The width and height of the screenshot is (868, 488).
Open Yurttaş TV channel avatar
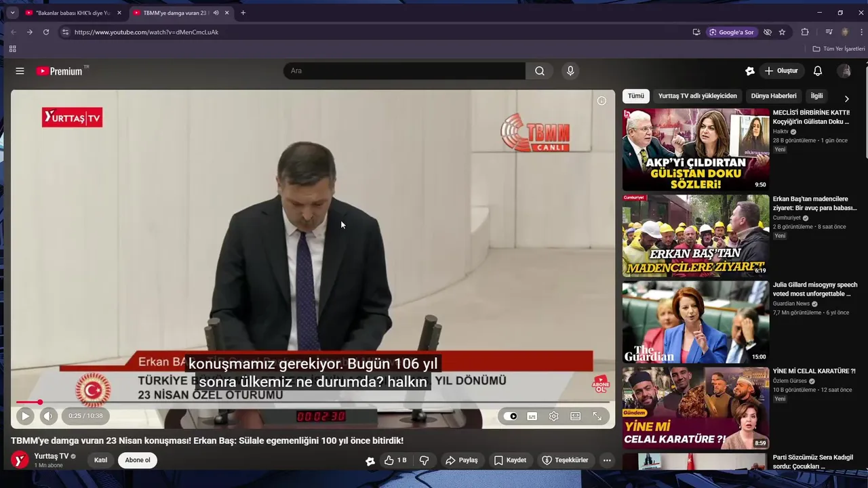(x=20, y=460)
